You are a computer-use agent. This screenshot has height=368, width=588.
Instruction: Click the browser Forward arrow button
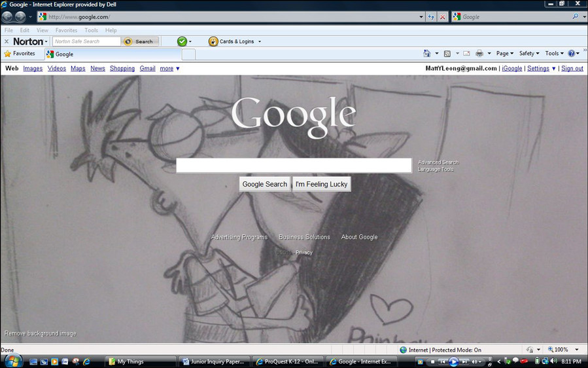20,17
